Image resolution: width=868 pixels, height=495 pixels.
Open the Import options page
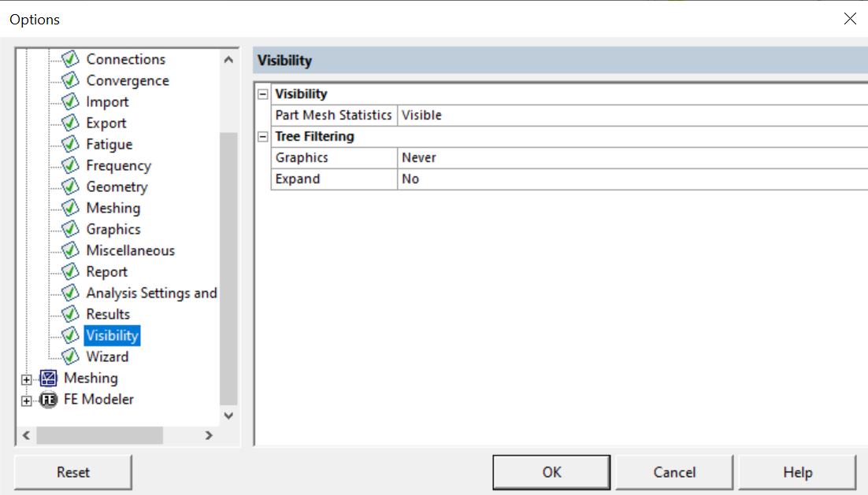coord(107,102)
